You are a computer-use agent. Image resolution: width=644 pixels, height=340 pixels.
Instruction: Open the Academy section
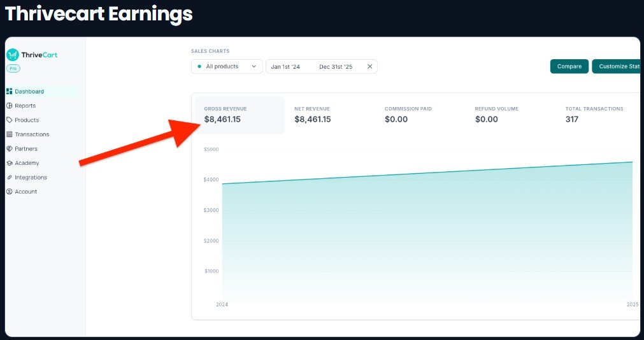[22, 163]
